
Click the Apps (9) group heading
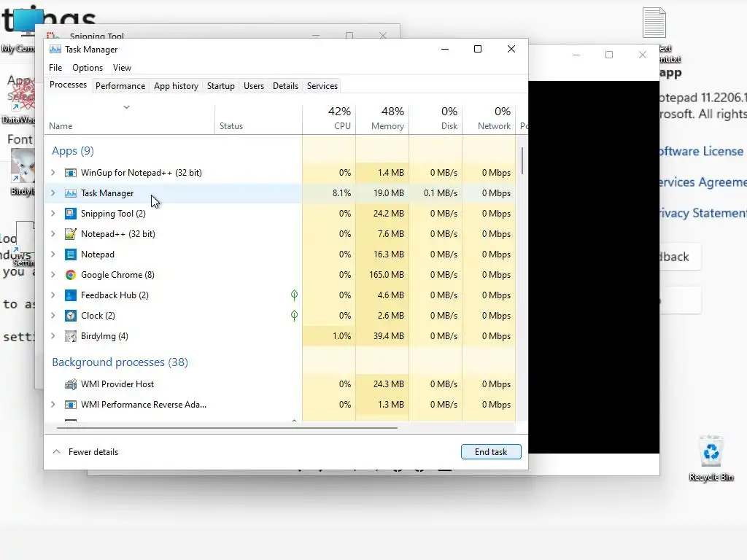[73, 151]
